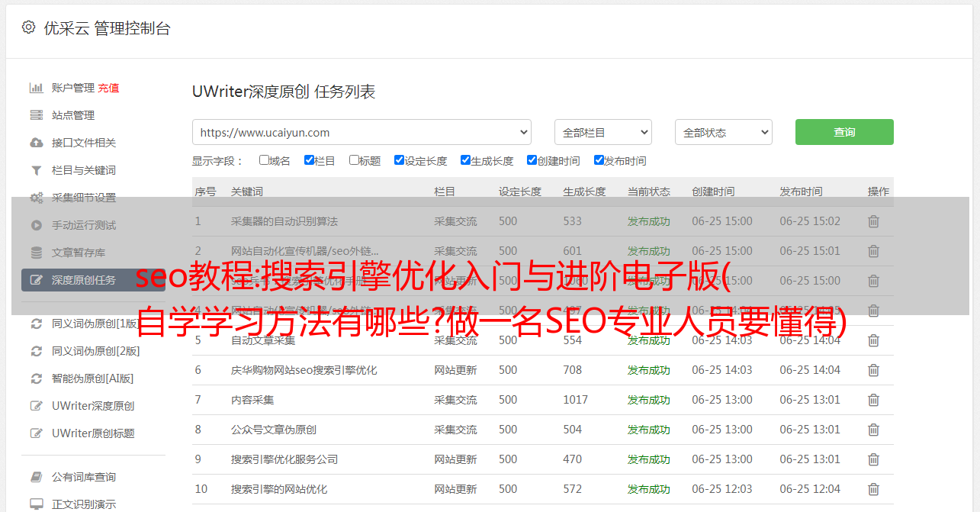Uncheck the 创建时间 display field checkbox

pyautogui.click(x=532, y=160)
